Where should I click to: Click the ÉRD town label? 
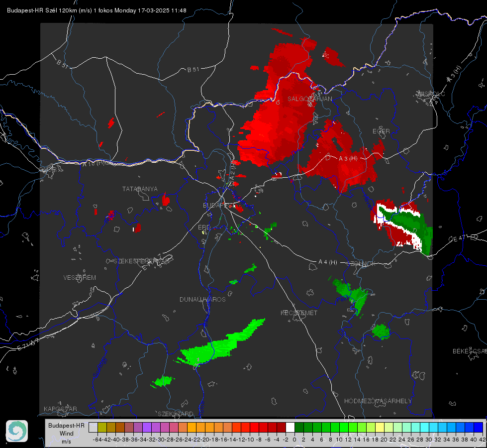pyautogui.click(x=204, y=227)
